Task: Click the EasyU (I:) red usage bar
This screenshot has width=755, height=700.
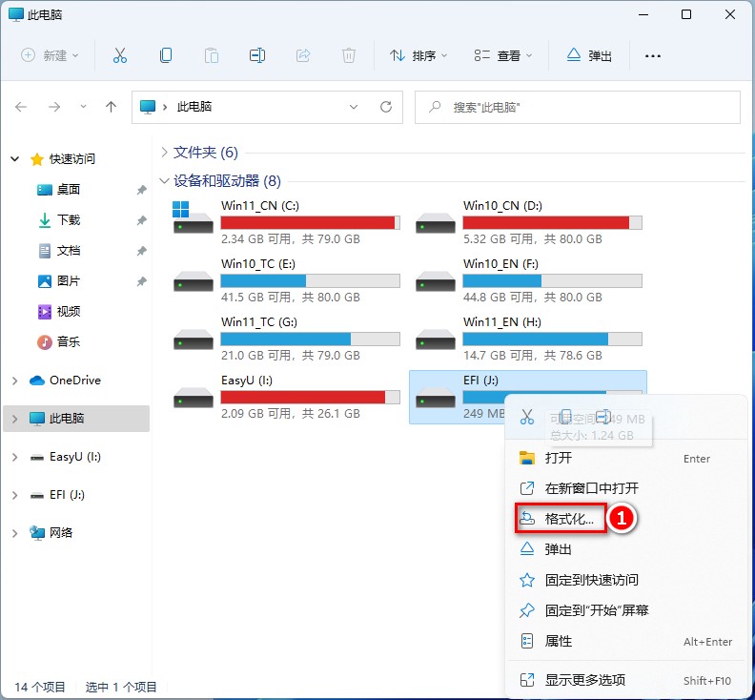Action: pyautogui.click(x=303, y=397)
